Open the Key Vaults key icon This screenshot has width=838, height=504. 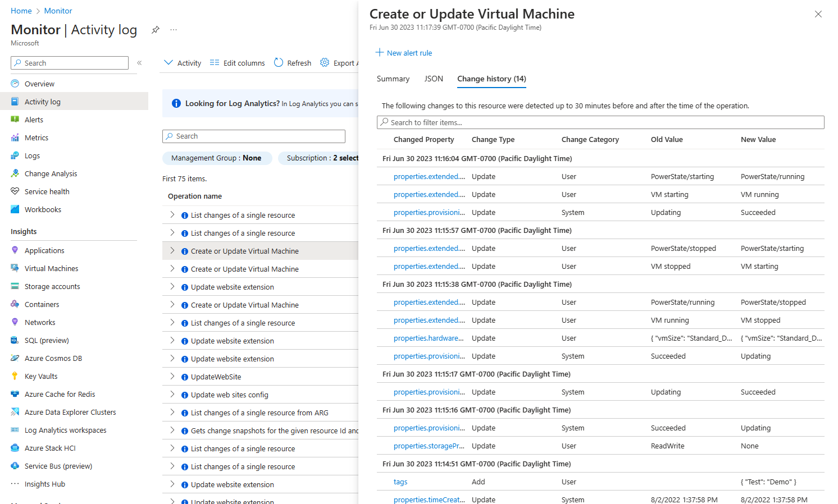click(15, 376)
